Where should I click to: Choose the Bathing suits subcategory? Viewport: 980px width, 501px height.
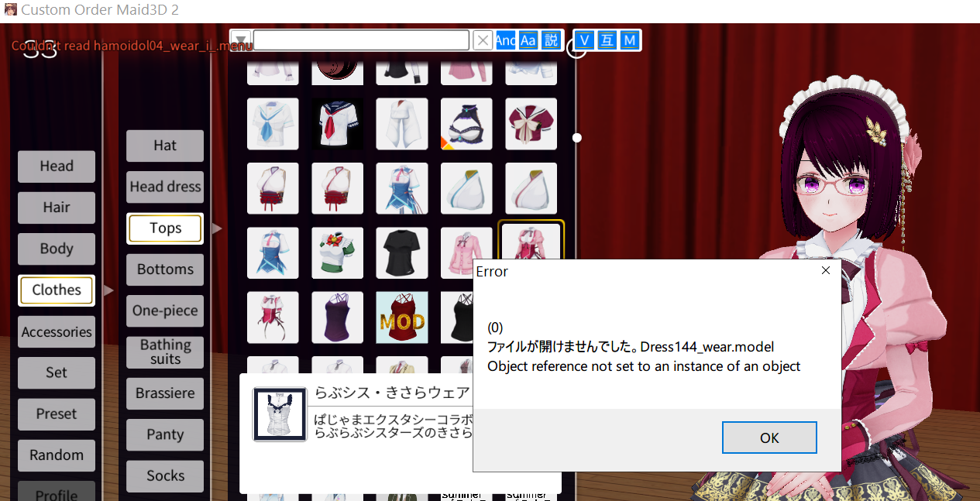tap(165, 352)
